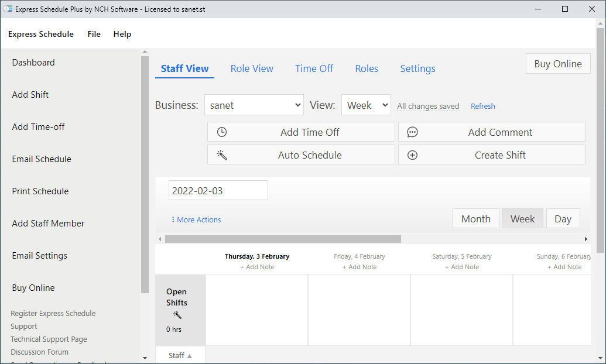
Task: Open Technical Support Page link
Action: pyautogui.click(x=49, y=339)
